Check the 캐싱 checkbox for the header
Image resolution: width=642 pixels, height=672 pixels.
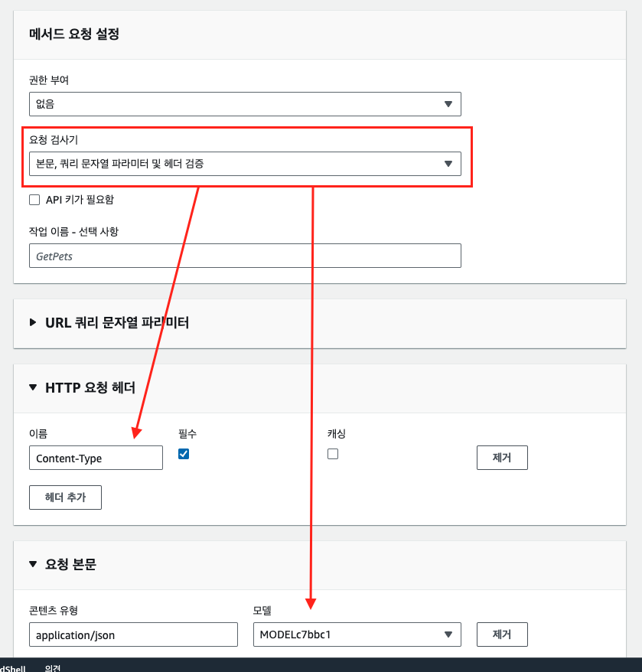pyautogui.click(x=333, y=454)
